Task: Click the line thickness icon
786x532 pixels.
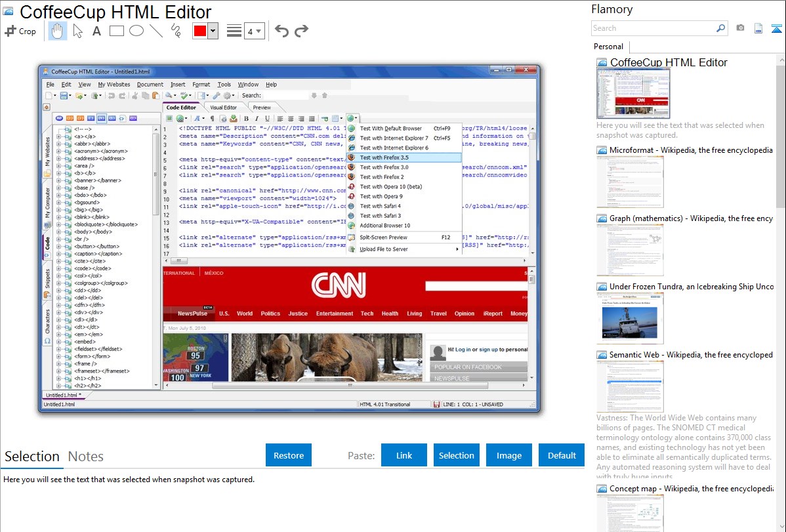Action: pos(234,31)
